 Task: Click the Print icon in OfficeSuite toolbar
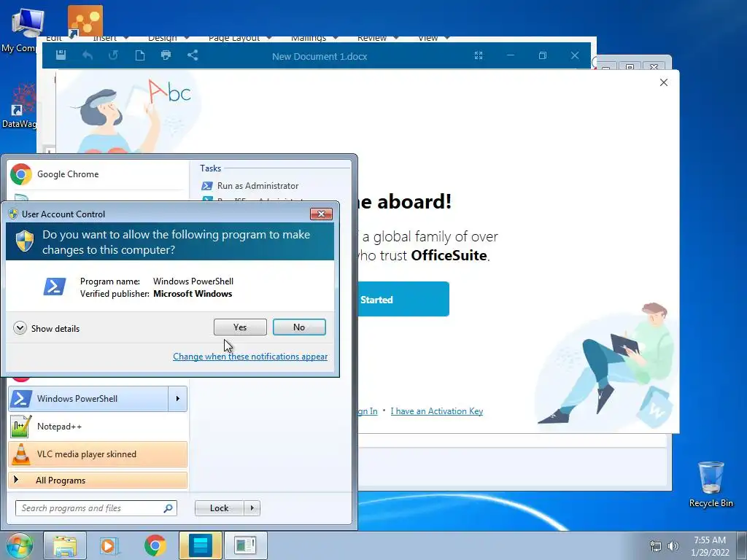pos(166,55)
